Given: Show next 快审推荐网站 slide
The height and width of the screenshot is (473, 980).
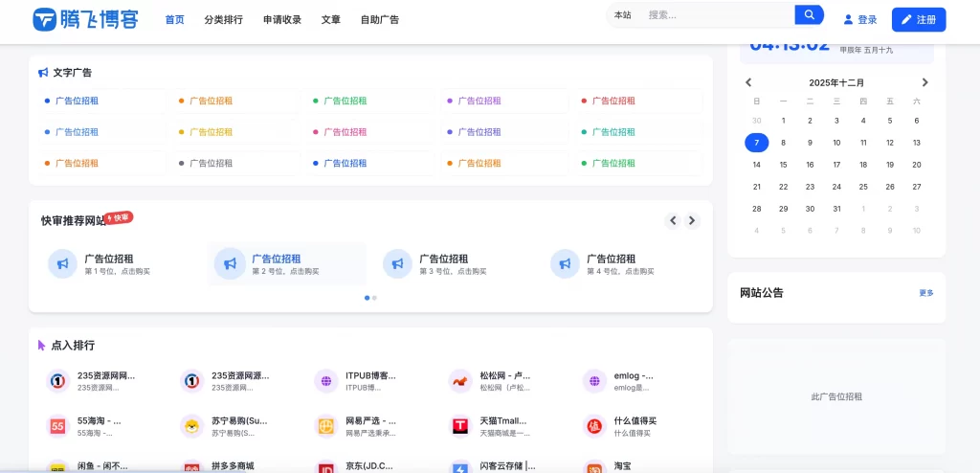Looking at the screenshot, I should (692, 220).
